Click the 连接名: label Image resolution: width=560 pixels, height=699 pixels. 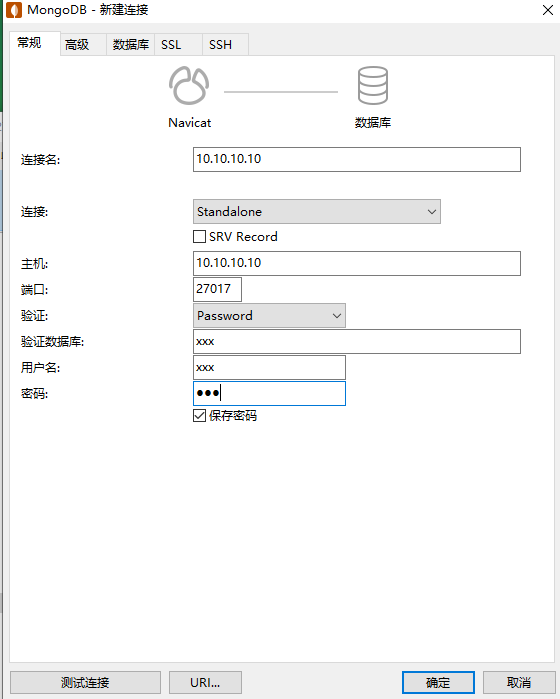40,160
